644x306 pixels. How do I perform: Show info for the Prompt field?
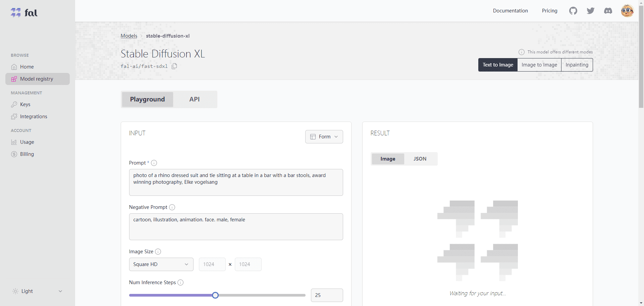pyautogui.click(x=154, y=163)
